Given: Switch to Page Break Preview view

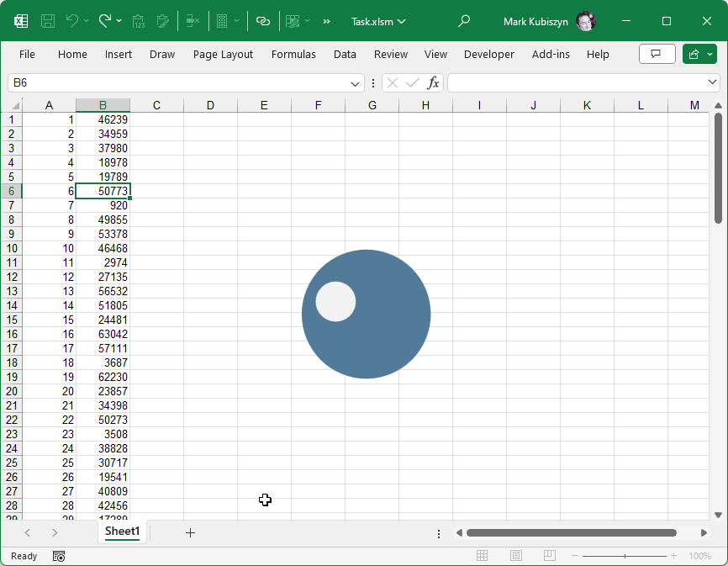Looking at the screenshot, I should pyautogui.click(x=549, y=556).
